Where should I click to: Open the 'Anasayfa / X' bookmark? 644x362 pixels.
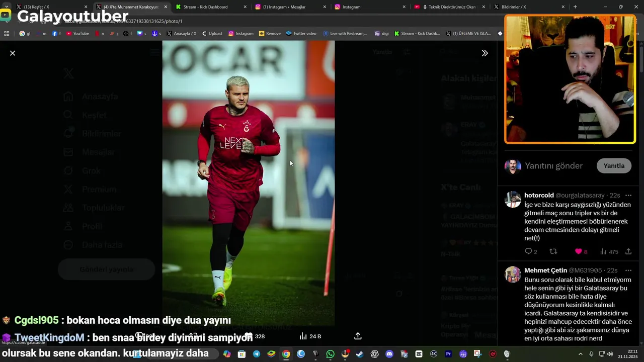[x=181, y=34]
